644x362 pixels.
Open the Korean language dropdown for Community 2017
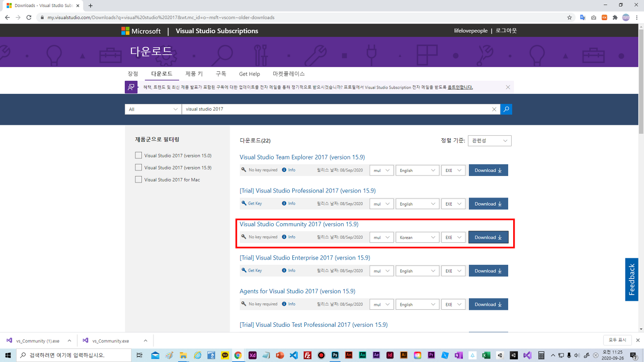coord(418,237)
